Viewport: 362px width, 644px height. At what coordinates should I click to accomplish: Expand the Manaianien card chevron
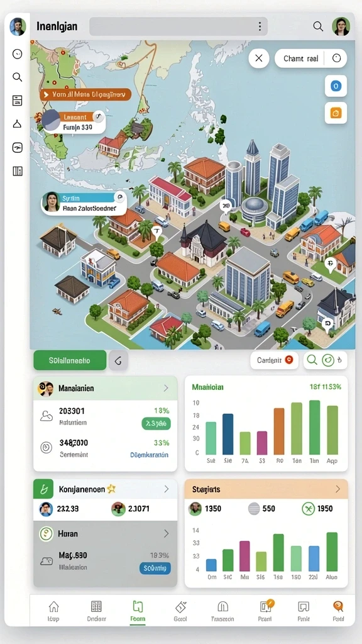166,388
